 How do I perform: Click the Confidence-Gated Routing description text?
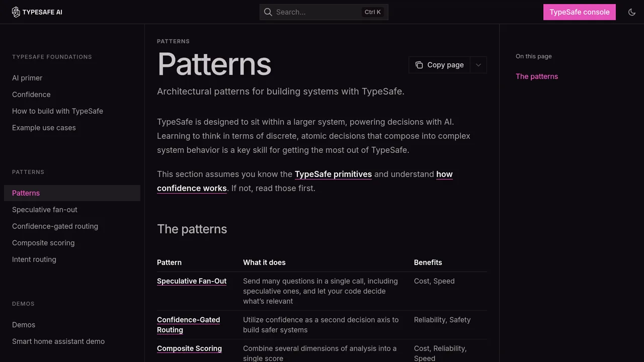tap(320, 325)
